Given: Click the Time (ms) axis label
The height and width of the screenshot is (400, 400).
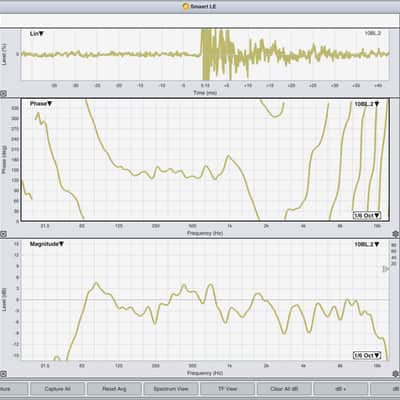Looking at the screenshot, I should click(205, 93).
